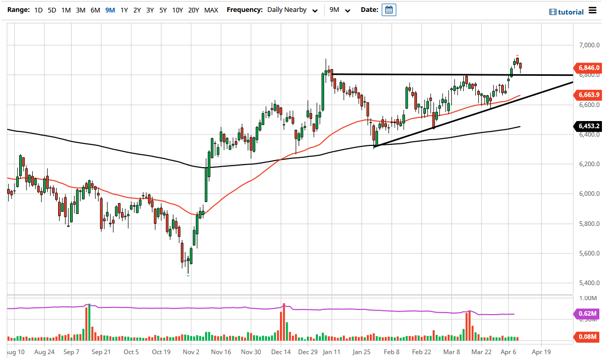Select the 6M range

coord(95,9)
